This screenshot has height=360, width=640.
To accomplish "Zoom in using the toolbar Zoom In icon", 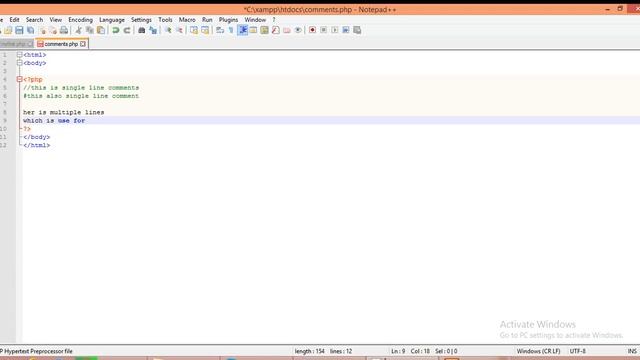I will tap(168, 30).
